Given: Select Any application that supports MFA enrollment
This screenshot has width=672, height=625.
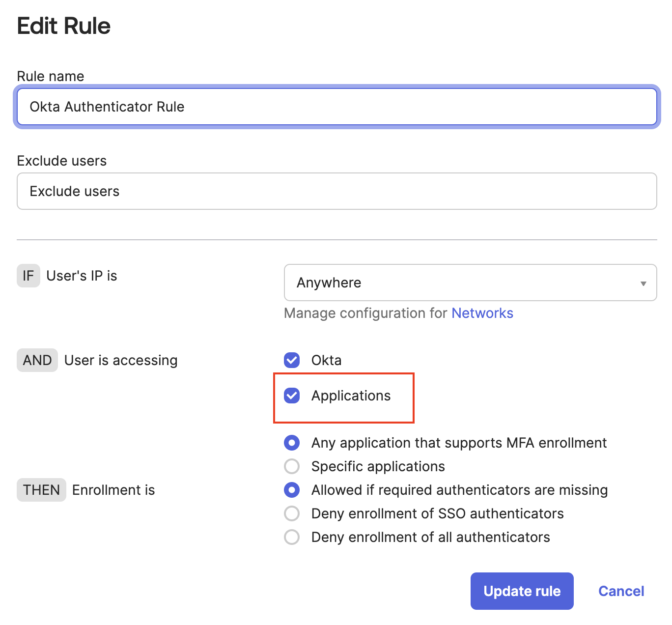Looking at the screenshot, I should click(292, 443).
